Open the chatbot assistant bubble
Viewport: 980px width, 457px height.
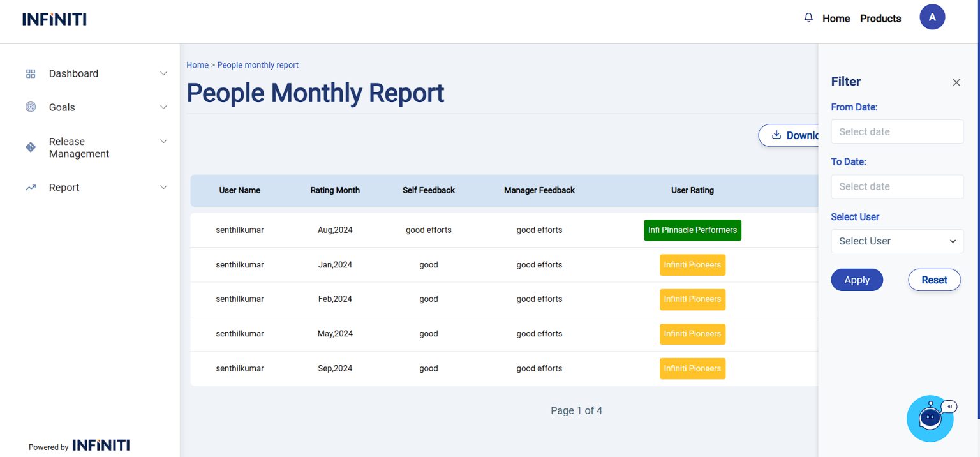[x=930, y=418]
